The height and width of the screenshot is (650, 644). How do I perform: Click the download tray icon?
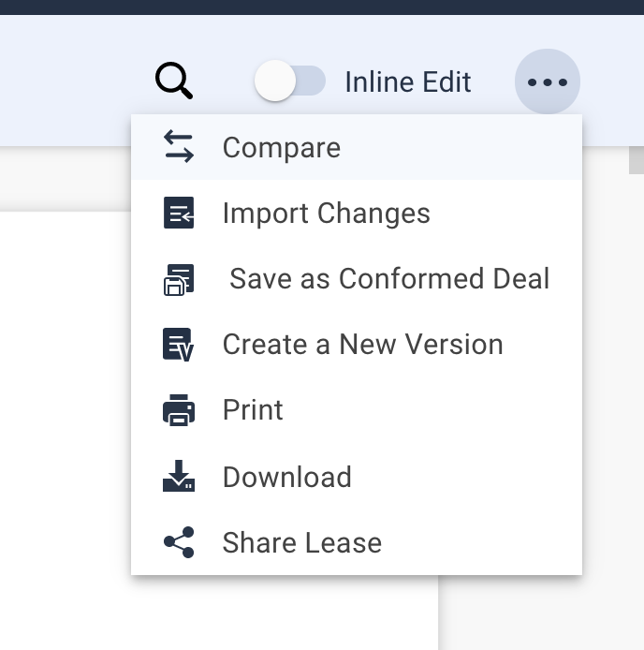(179, 477)
